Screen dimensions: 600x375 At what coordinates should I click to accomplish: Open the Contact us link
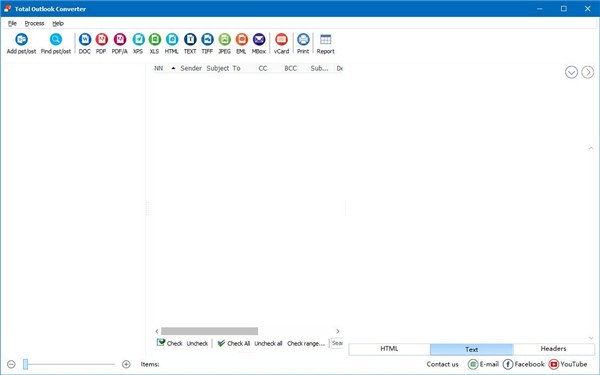pyautogui.click(x=442, y=364)
